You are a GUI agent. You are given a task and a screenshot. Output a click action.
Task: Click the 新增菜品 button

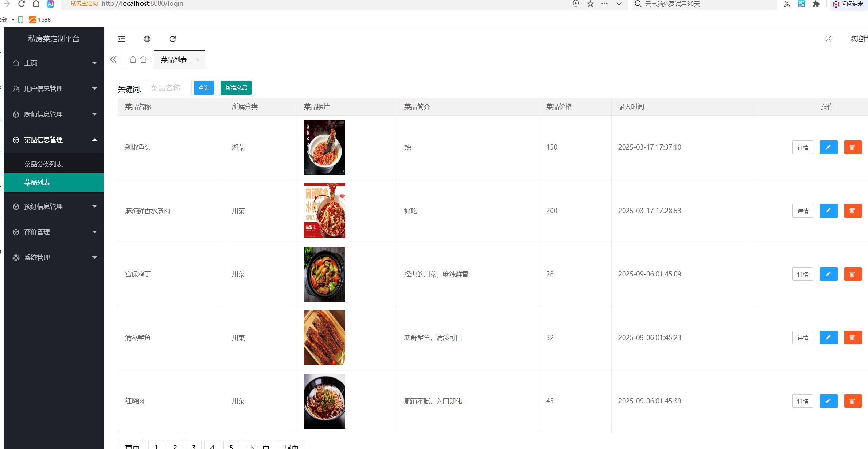click(236, 88)
